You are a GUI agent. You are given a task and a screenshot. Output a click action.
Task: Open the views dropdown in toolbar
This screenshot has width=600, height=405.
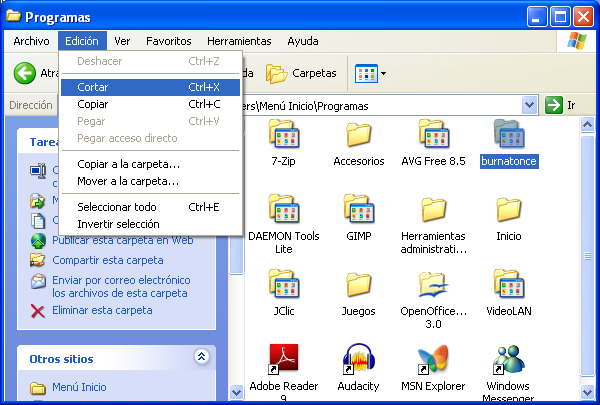371,73
